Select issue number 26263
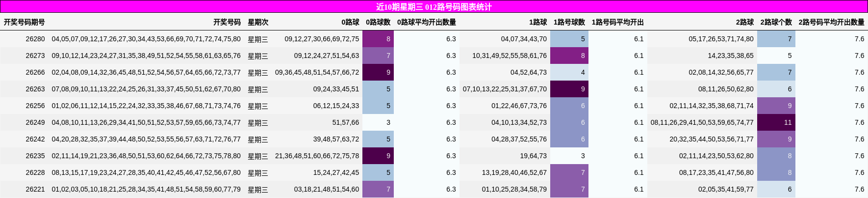868x198 pixels. (35, 89)
